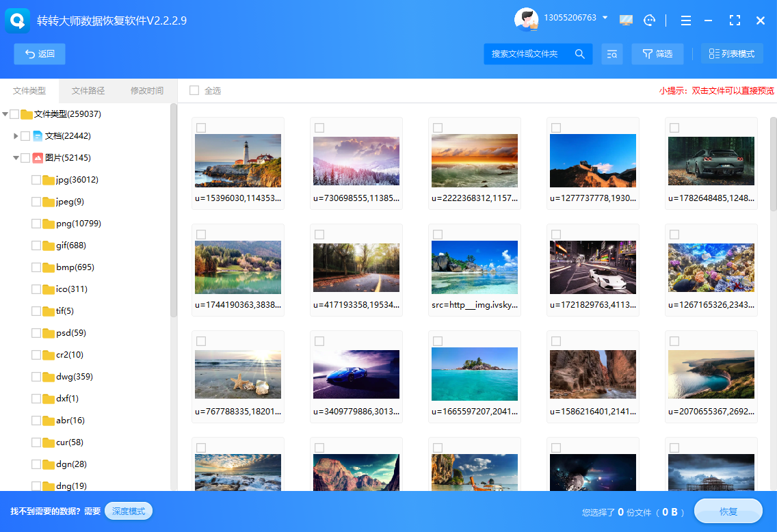Switch to 列表模式 list view
This screenshot has width=777, height=532.
point(732,54)
